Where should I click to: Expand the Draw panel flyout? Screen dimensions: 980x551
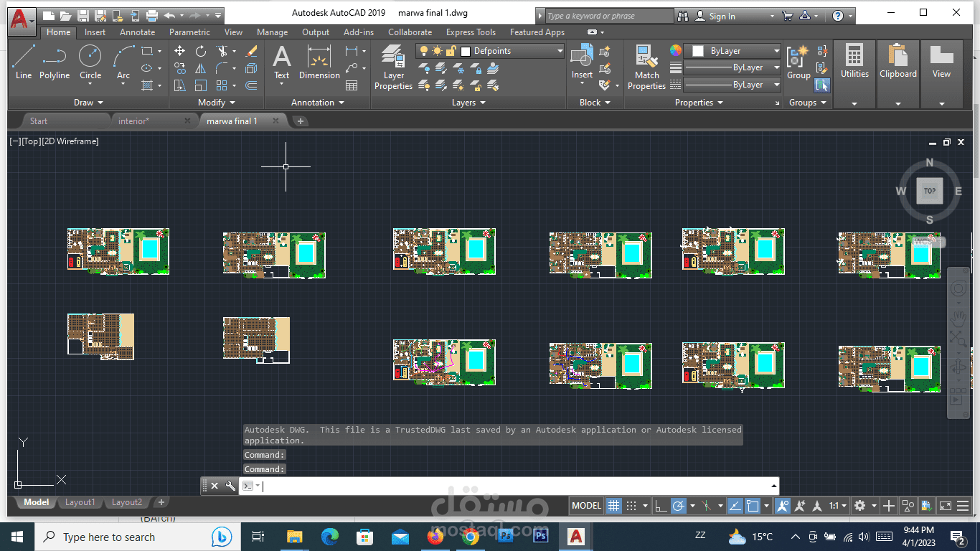coord(88,103)
